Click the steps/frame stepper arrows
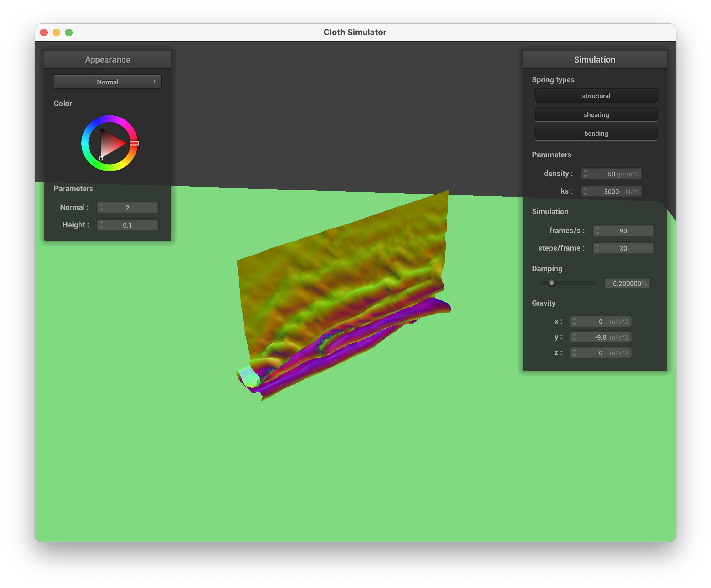711x588 pixels. (x=597, y=248)
